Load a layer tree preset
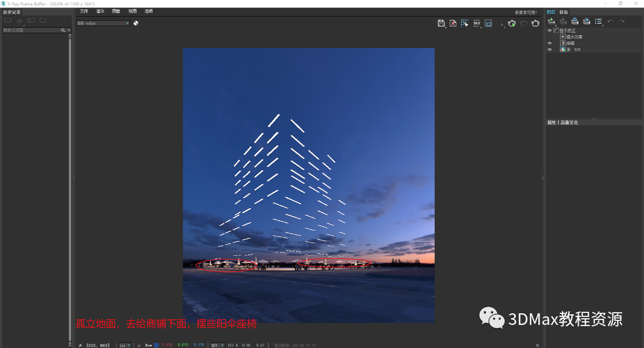 pyautogui.click(x=586, y=21)
